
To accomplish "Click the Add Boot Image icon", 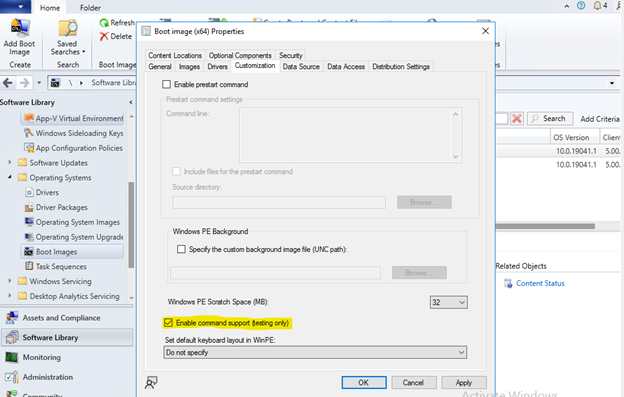I will click(19, 28).
